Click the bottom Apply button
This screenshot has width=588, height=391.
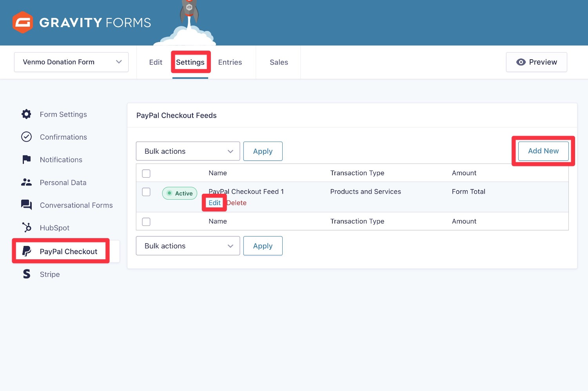(x=263, y=246)
